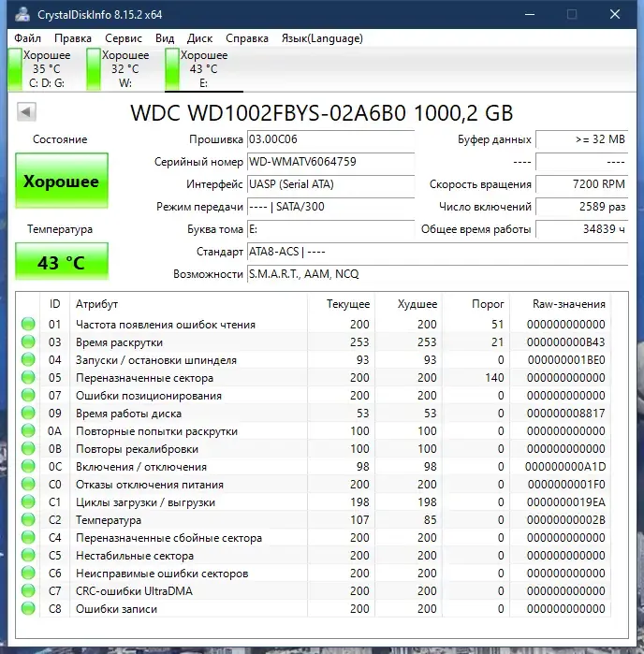Click the status icon for attribute 03
Image resolution: width=644 pixels, height=654 pixels.
[x=28, y=342]
